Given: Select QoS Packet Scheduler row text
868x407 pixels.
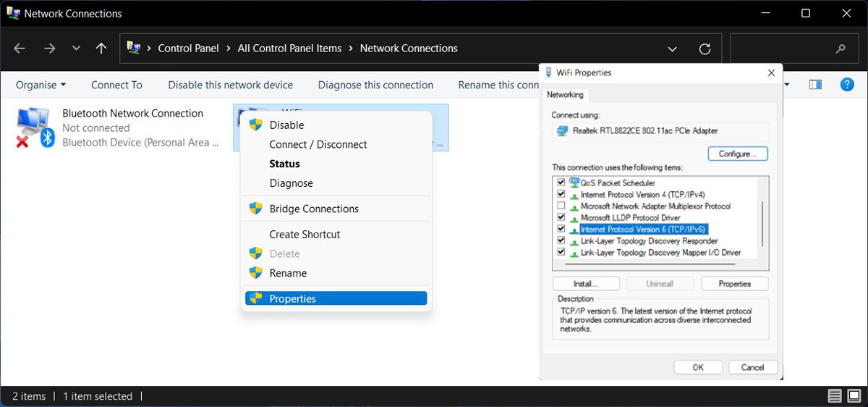Looking at the screenshot, I should click(618, 183).
